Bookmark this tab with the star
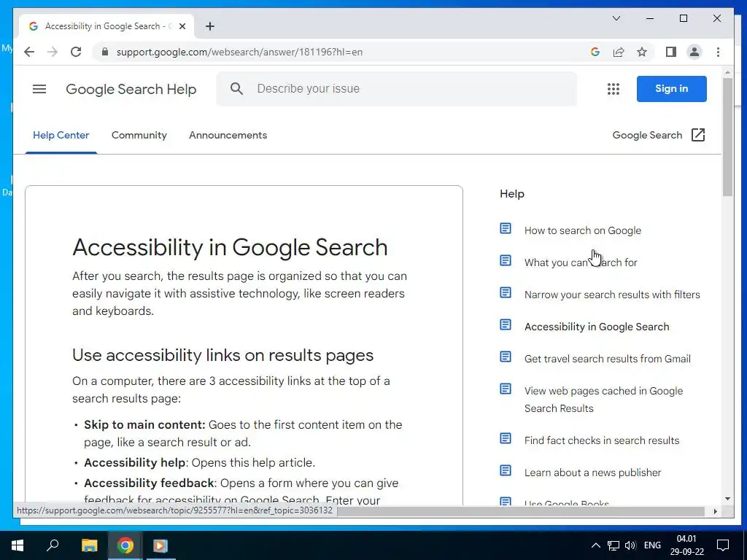Image resolution: width=747 pixels, height=560 pixels. click(642, 52)
